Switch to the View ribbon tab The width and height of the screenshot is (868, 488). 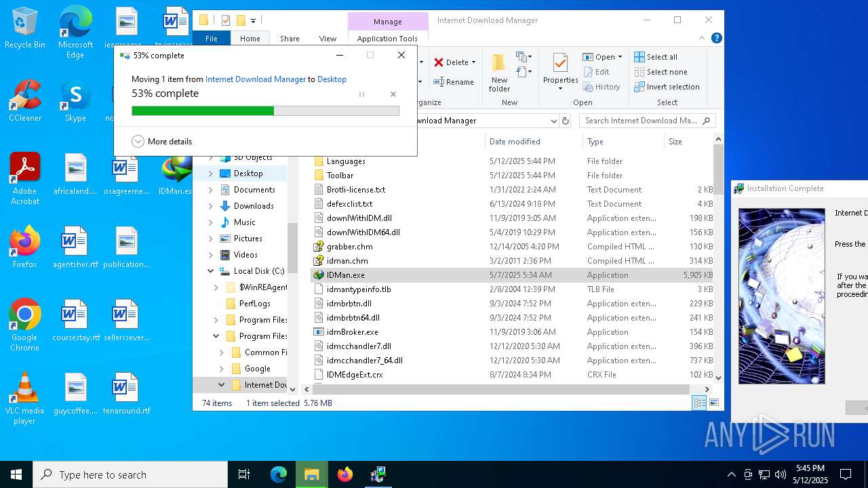pos(328,39)
